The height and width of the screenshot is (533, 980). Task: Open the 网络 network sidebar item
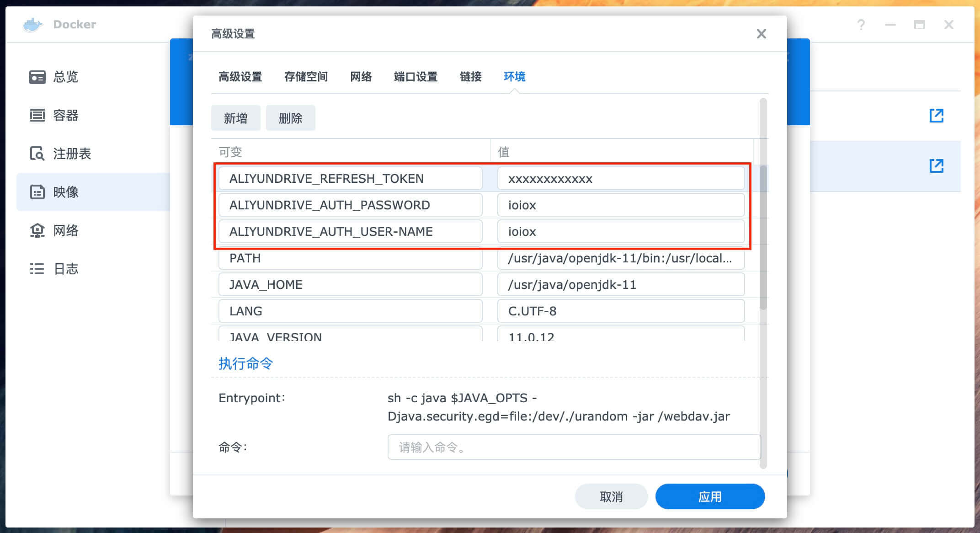(54, 230)
